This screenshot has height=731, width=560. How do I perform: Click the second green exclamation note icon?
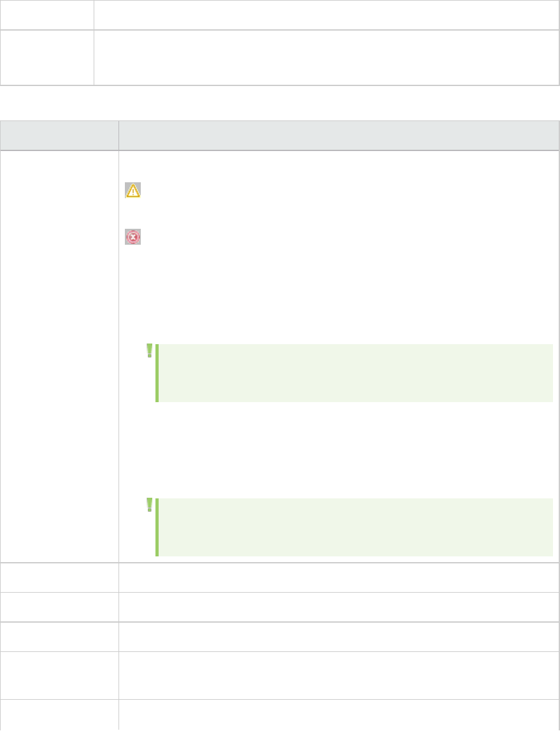pos(150,505)
